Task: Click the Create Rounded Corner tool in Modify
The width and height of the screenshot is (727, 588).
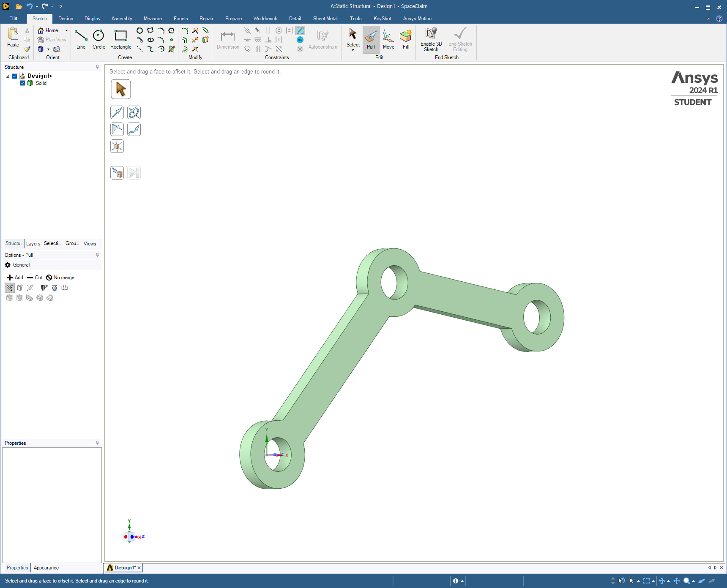Action: pos(185,30)
